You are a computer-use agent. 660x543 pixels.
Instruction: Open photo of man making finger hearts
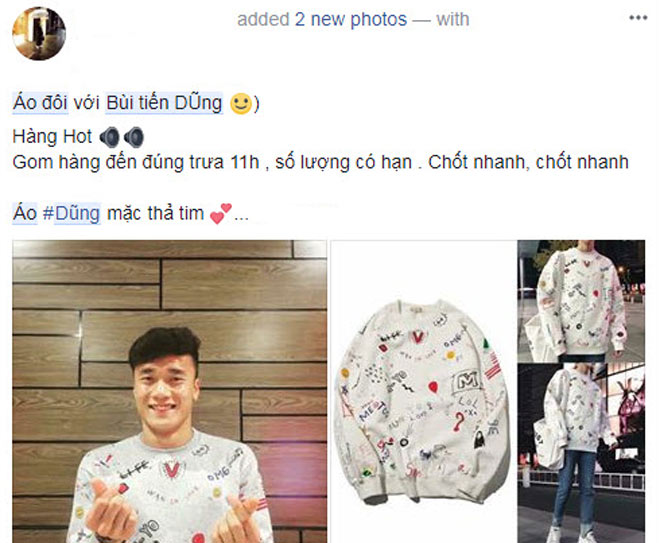point(170,391)
